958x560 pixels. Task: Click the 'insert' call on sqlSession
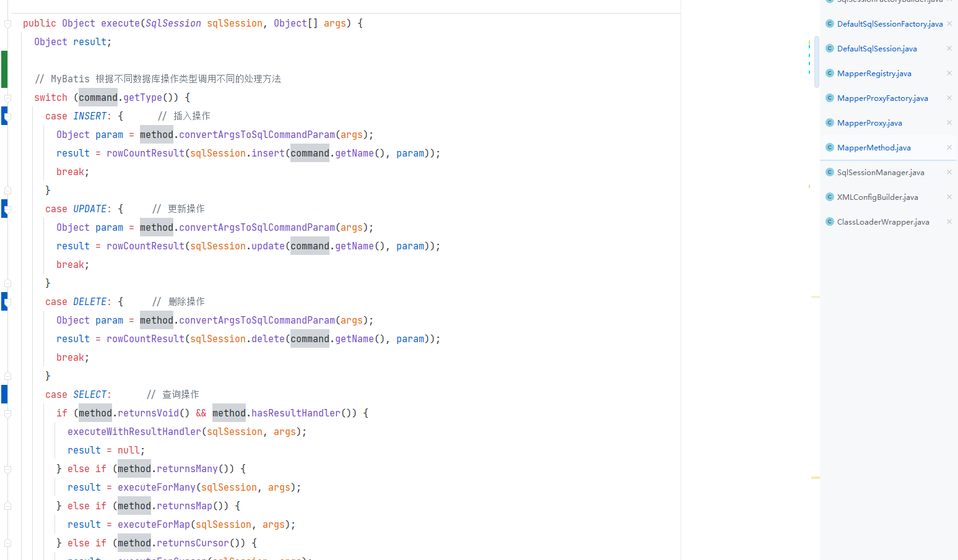pyautogui.click(x=268, y=153)
